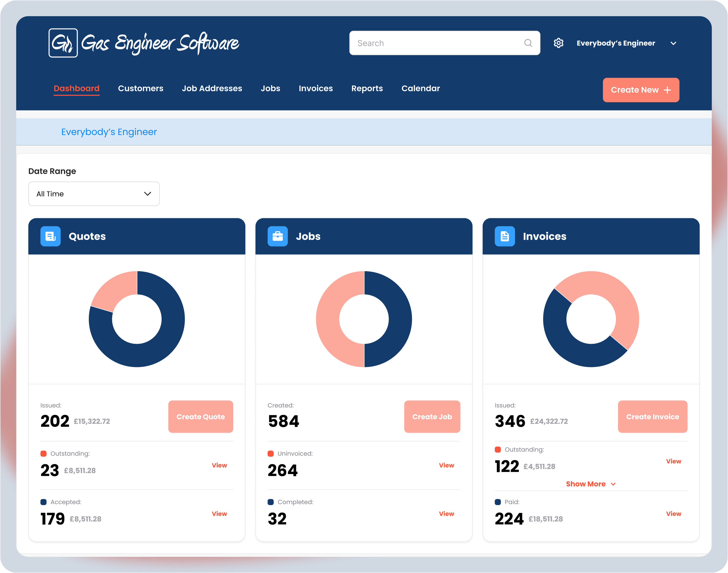Show more Invoices details
The image size is (728, 573).
coord(591,484)
